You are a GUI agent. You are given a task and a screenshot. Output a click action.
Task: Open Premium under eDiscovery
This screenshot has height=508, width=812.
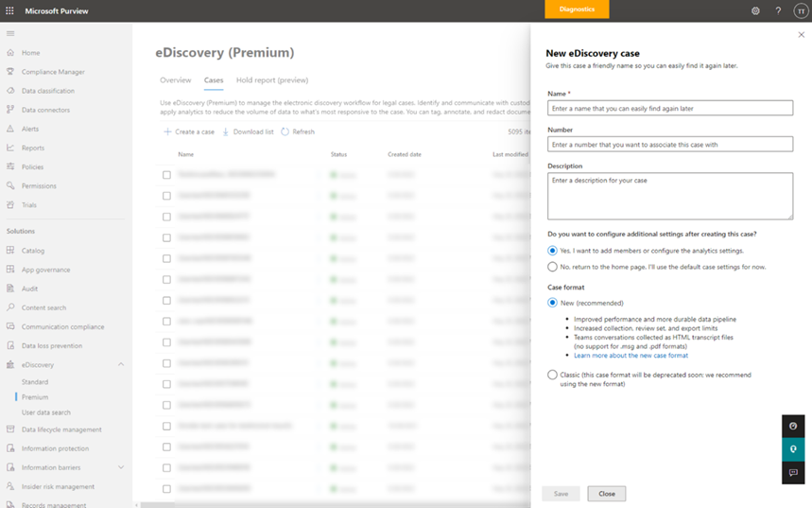[x=35, y=397]
